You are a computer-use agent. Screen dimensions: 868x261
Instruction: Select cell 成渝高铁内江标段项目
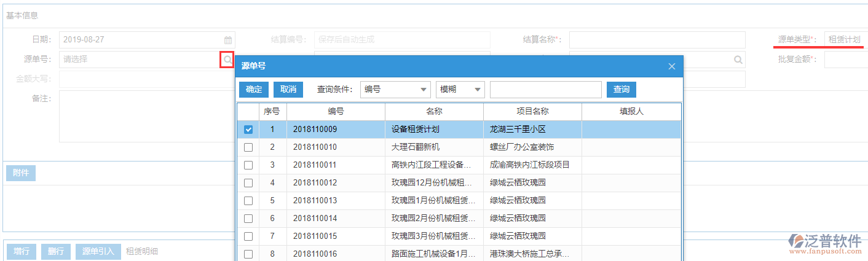pos(532,165)
